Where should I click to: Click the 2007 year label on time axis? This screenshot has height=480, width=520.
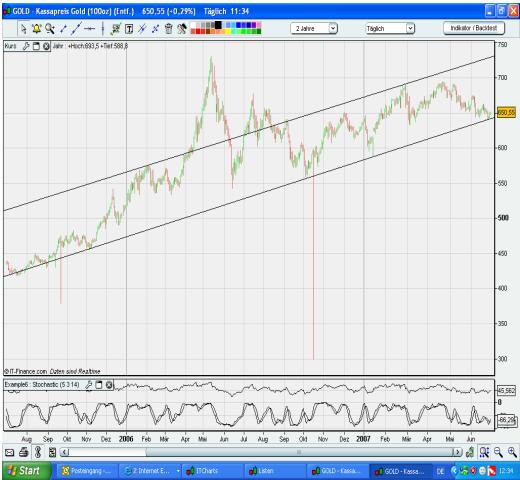pos(363,439)
